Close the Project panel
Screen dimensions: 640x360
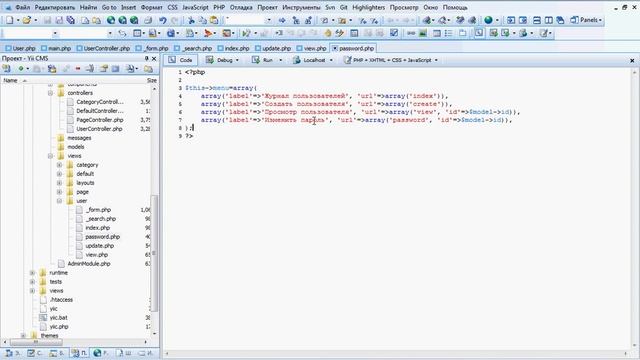coord(154,59)
